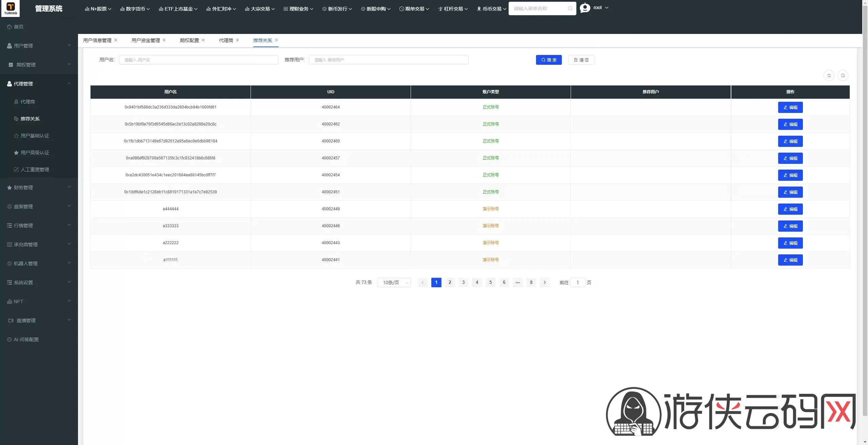868x445 pixels.
Task: Expand the 财务管理 sidebar menu
Action: [39, 187]
